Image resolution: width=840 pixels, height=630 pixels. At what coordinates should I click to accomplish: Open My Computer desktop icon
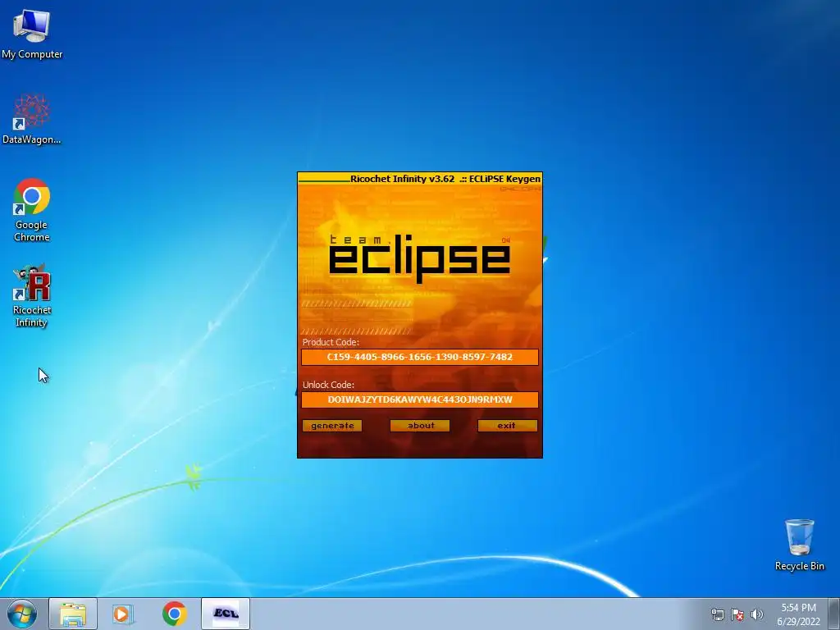(x=32, y=33)
